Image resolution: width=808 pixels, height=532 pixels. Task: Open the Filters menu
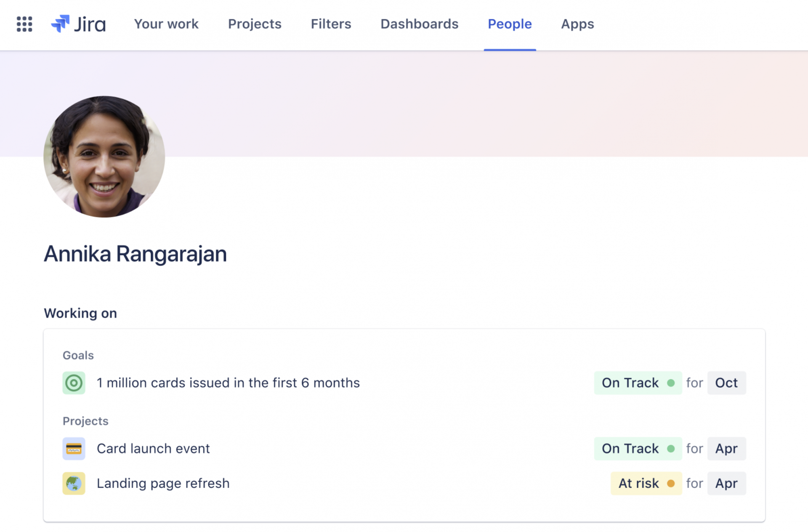(x=331, y=24)
